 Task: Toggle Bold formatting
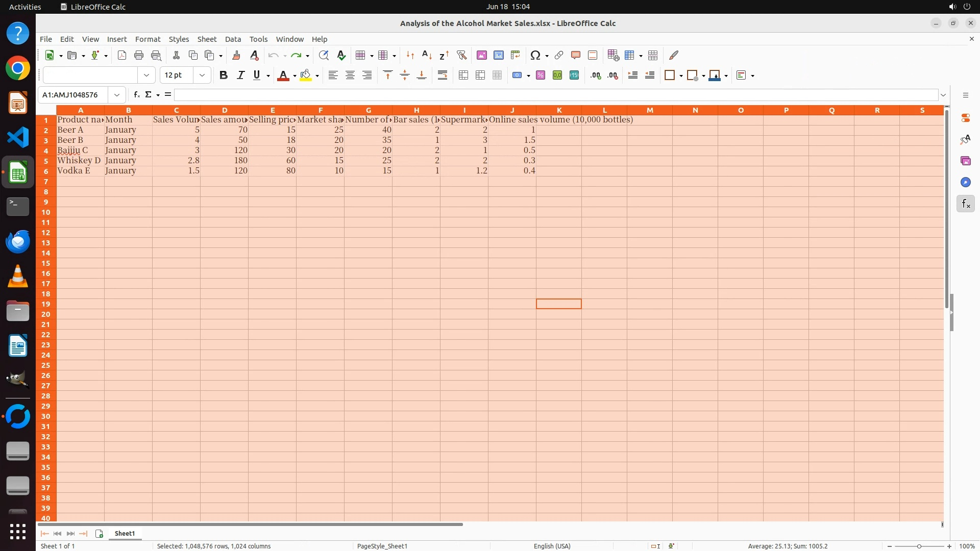(223, 76)
